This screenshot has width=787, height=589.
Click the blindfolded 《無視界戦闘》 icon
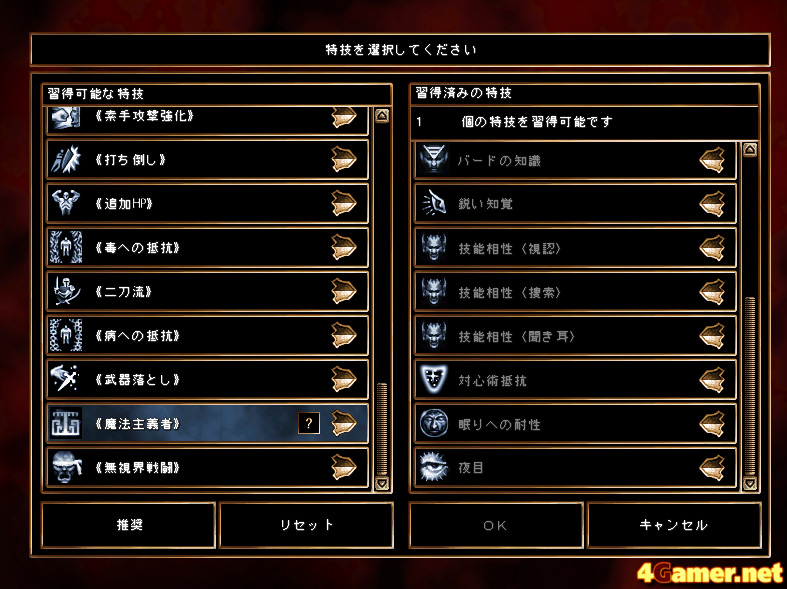[66, 468]
